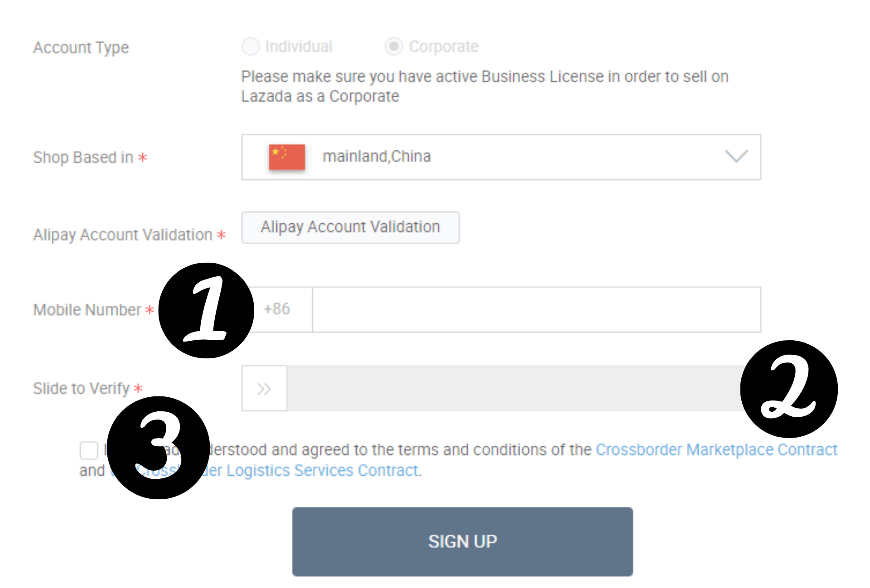
Task: Click the number 1 annotated badge icon
Action: pos(203,309)
